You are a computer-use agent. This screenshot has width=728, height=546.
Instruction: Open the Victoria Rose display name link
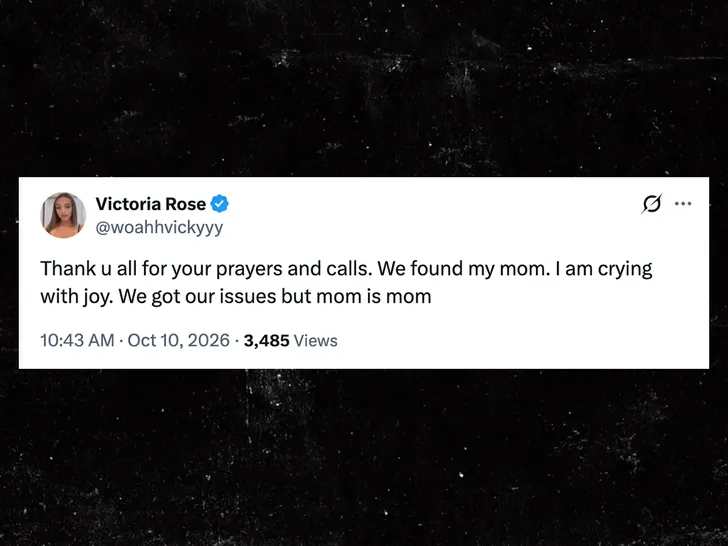pyautogui.click(x=150, y=204)
